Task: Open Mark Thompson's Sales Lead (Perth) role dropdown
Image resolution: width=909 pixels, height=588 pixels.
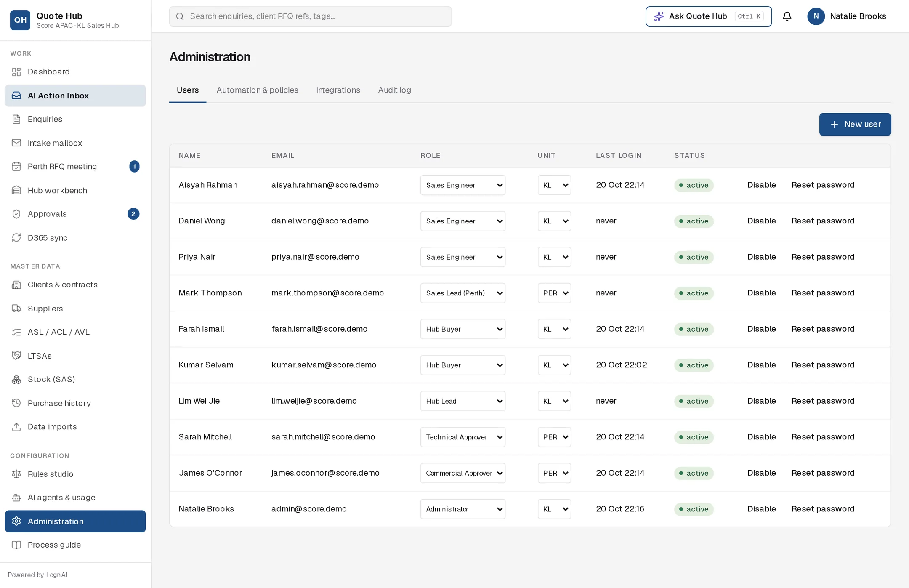Action: pos(462,293)
